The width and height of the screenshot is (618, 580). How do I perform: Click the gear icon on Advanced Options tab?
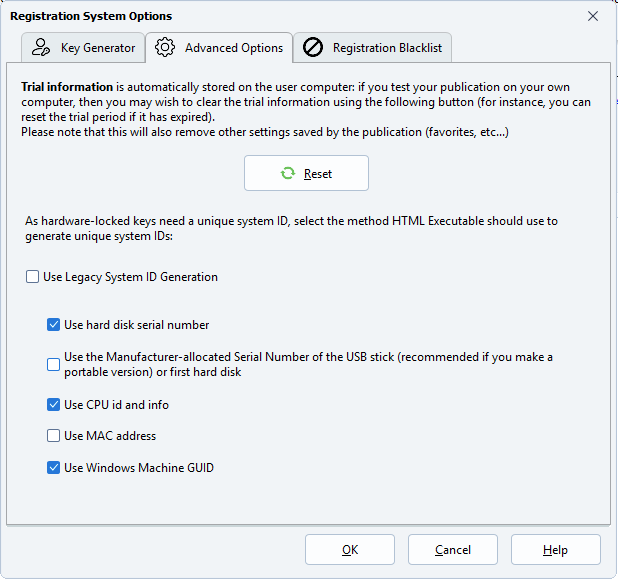click(x=166, y=48)
